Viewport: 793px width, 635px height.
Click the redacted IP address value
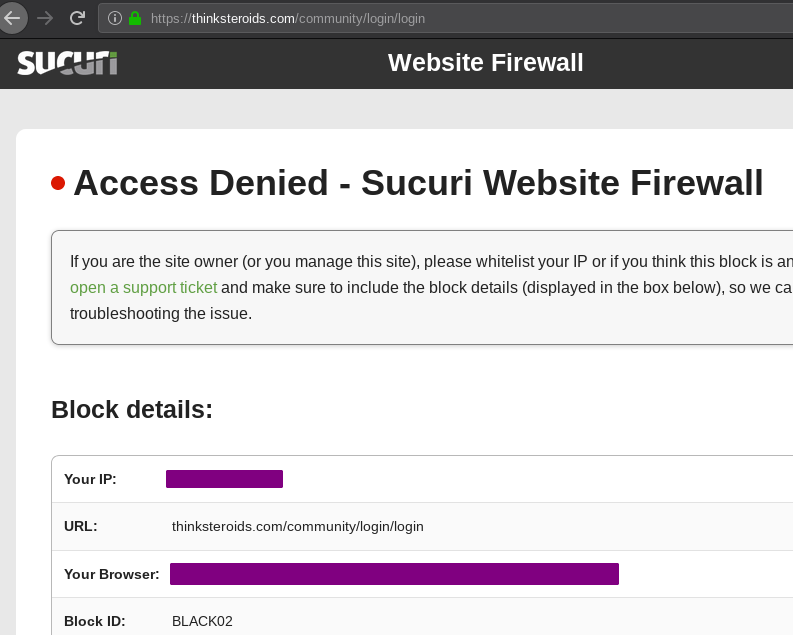pos(224,479)
